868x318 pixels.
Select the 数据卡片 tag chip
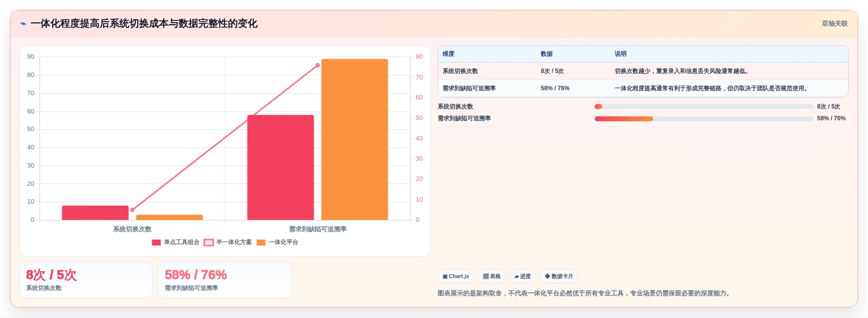(x=559, y=277)
